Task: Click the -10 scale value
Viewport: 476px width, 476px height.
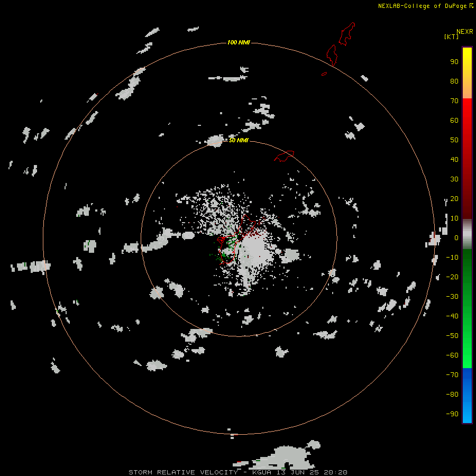Action: point(452,258)
